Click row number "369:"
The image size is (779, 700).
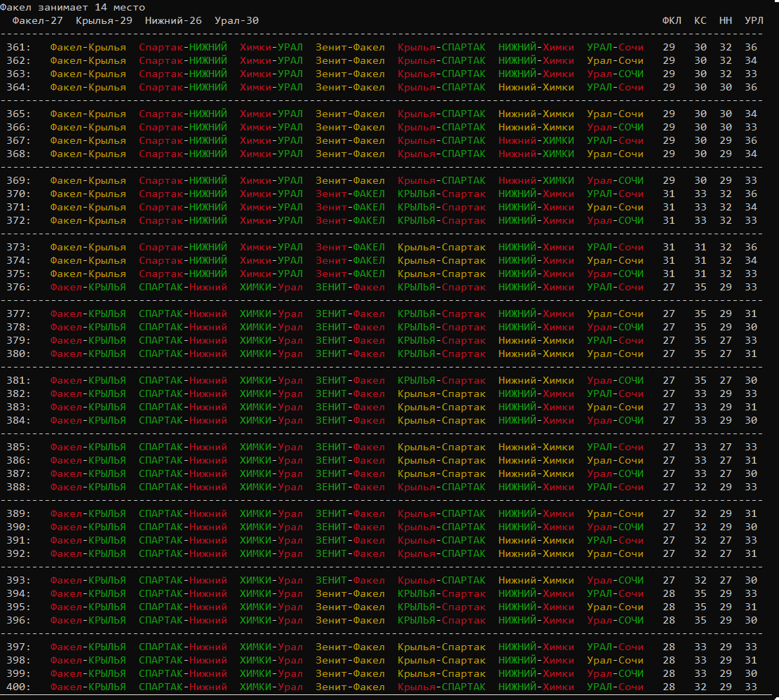pyautogui.click(x=18, y=181)
